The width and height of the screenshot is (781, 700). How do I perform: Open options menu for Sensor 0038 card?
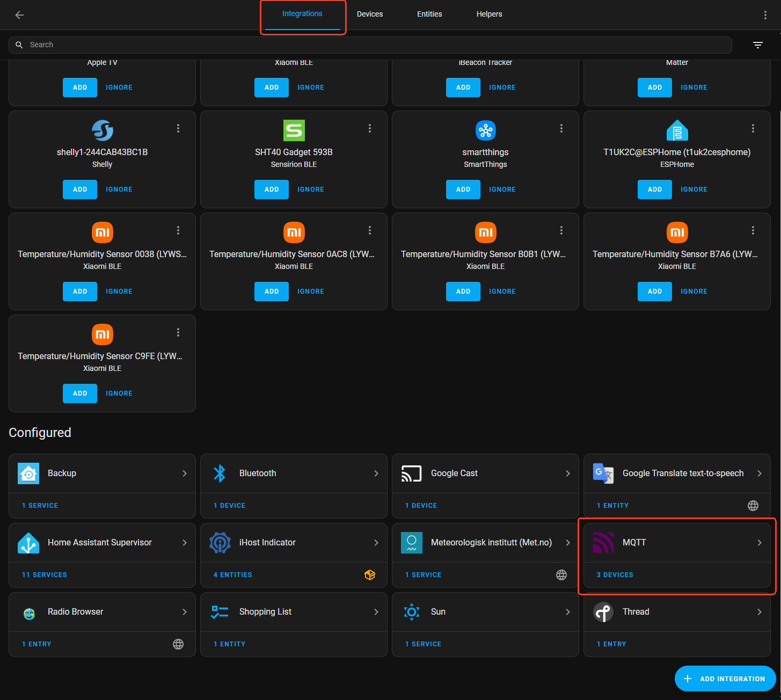pyautogui.click(x=178, y=230)
